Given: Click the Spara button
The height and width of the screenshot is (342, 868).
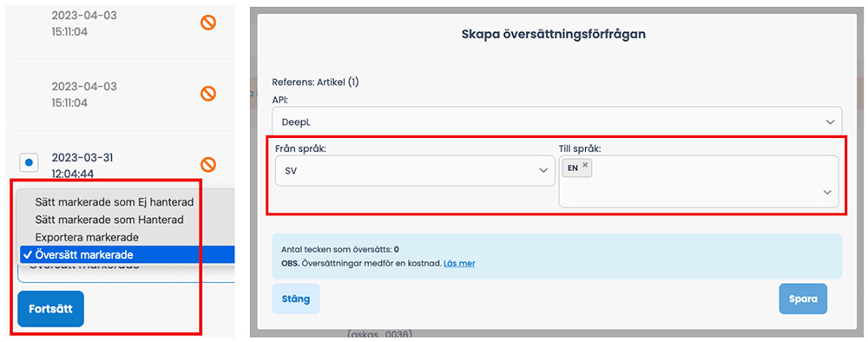Looking at the screenshot, I should coord(803,299).
